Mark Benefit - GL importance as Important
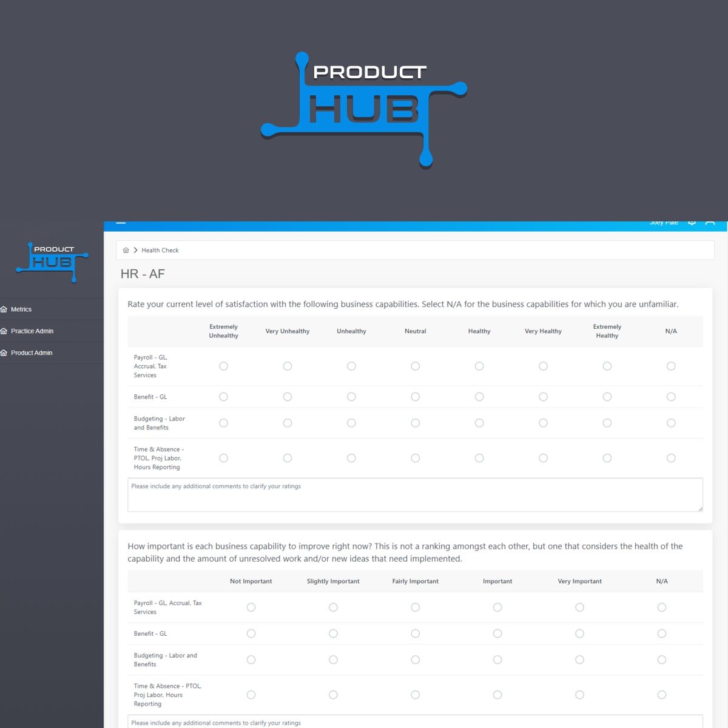The height and width of the screenshot is (728, 728). click(x=497, y=633)
